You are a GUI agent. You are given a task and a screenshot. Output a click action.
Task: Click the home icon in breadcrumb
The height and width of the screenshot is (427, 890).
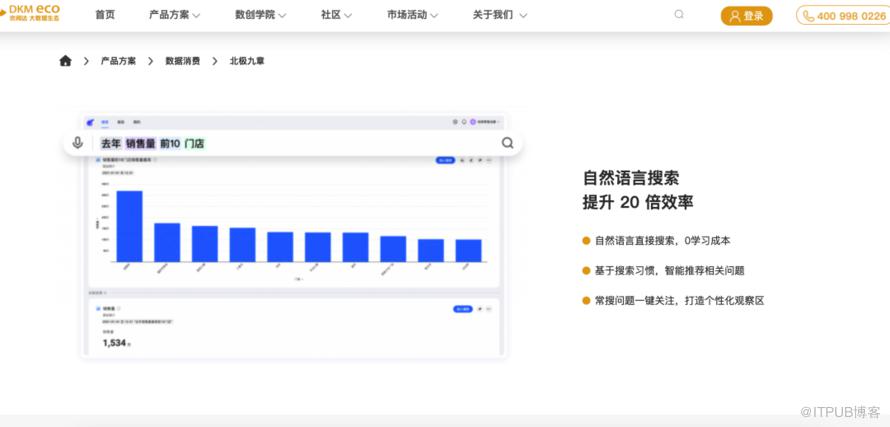click(65, 61)
